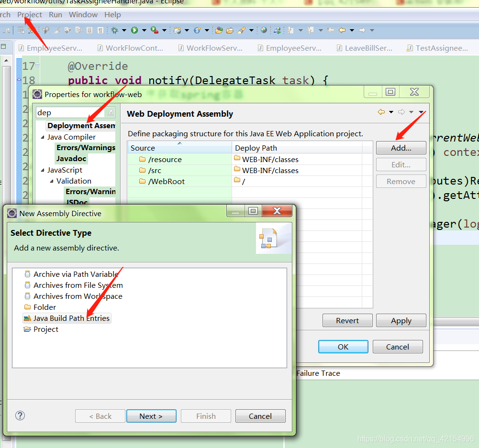
Task: Open dropdown arrow next to External Tools icon
Action: (164, 30)
